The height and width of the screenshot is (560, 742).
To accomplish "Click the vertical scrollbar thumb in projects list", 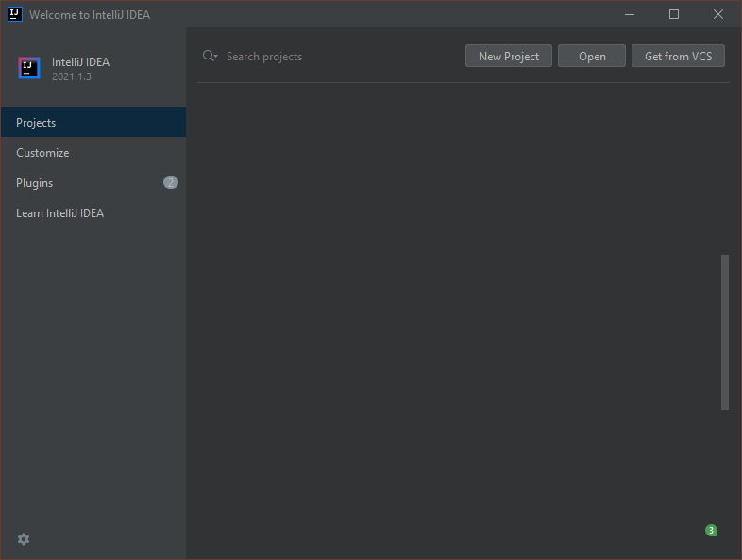I will pos(724,332).
